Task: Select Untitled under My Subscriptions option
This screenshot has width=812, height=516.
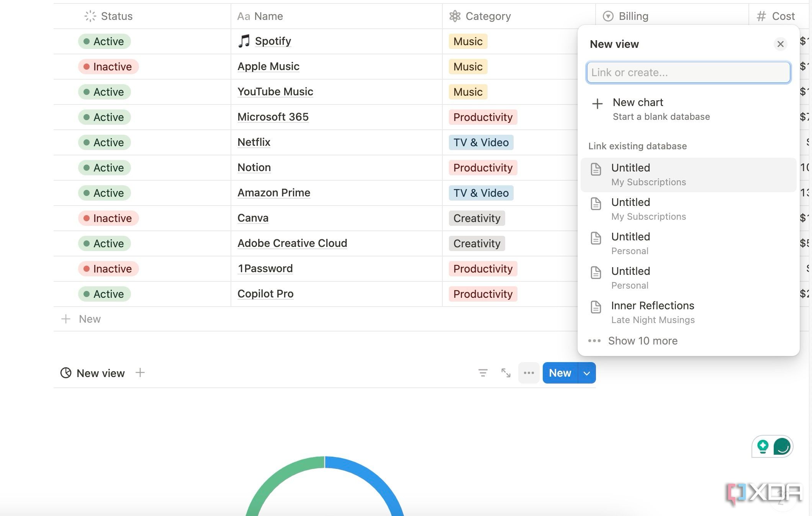Action: pos(688,174)
